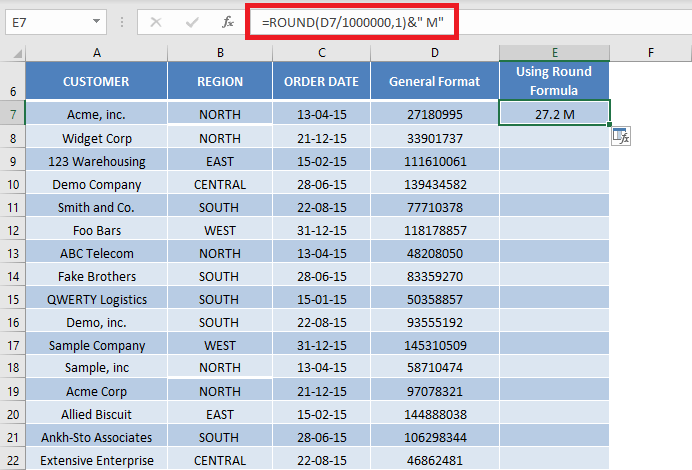Click the General Format header cell
692x470 pixels.
coord(435,81)
